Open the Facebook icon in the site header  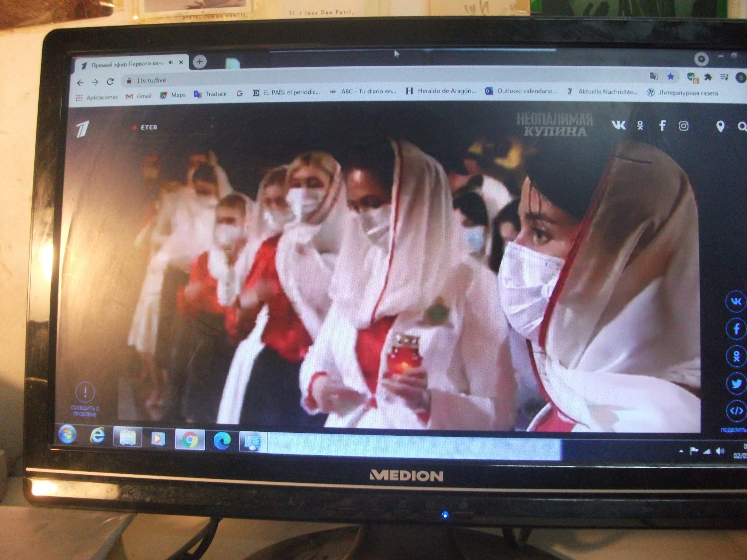tap(662, 126)
